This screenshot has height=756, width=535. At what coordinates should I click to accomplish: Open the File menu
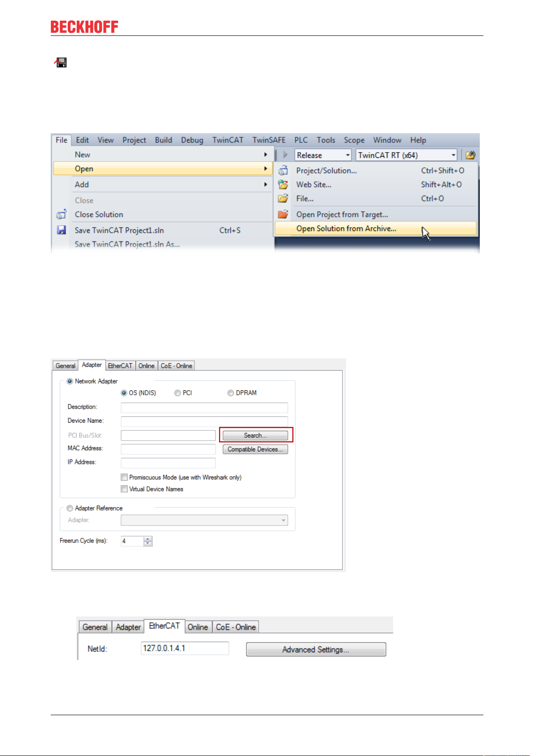pyautogui.click(x=61, y=140)
